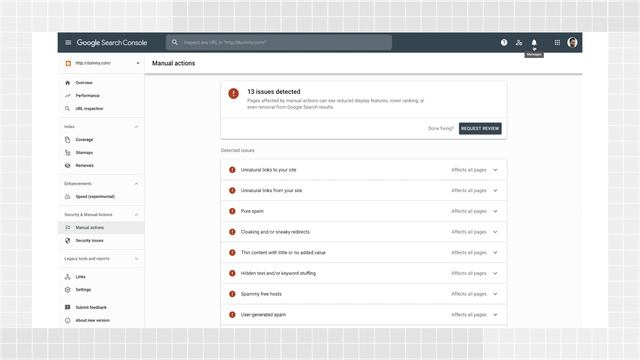This screenshot has width=640, height=360.
Task: Click 'Affects all pages' on Pure spam row
Action: 469,211
